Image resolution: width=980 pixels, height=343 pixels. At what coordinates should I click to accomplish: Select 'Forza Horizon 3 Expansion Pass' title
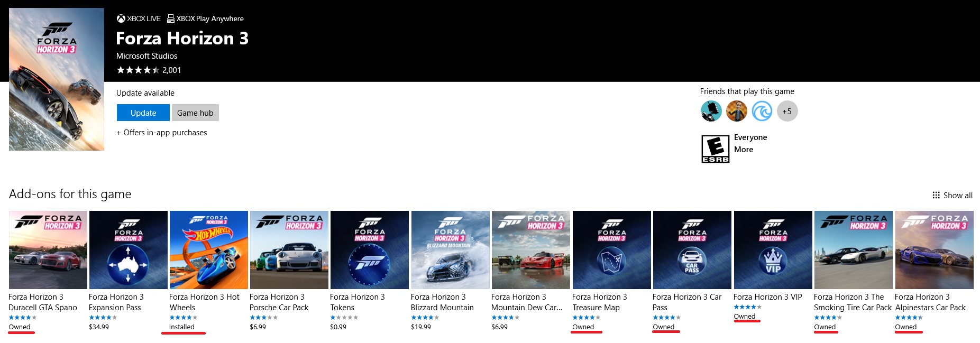116,302
